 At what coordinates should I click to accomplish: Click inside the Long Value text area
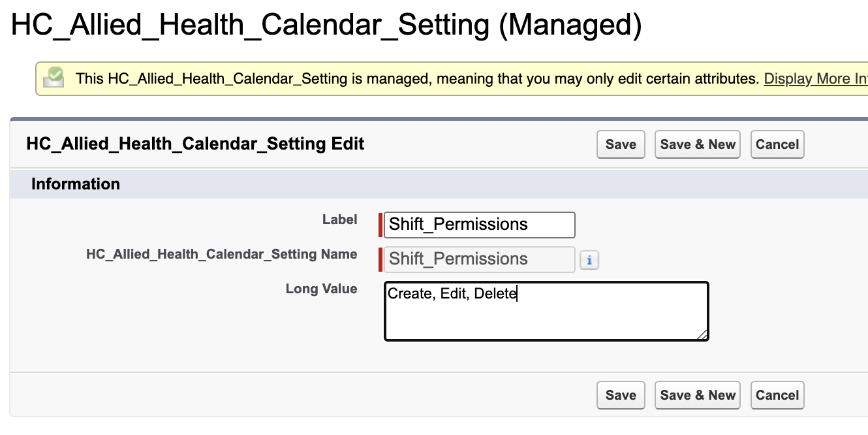click(546, 312)
